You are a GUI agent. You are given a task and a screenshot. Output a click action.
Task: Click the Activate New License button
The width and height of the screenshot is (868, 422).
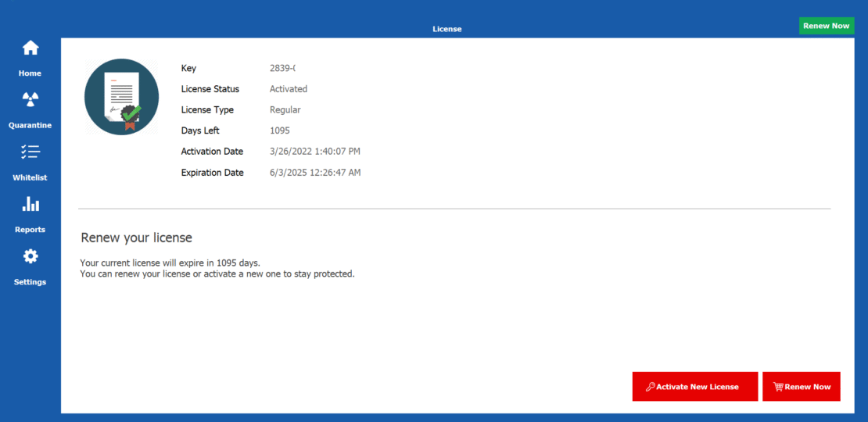[694, 386]
